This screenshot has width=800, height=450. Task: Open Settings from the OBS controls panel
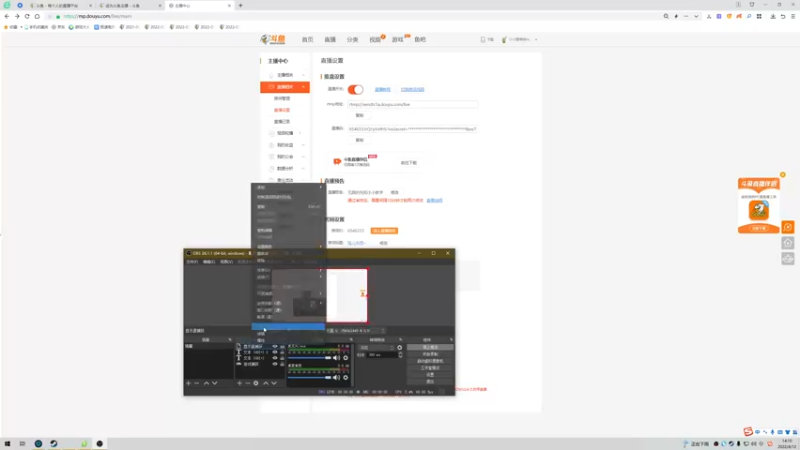(x=430, y=374)
